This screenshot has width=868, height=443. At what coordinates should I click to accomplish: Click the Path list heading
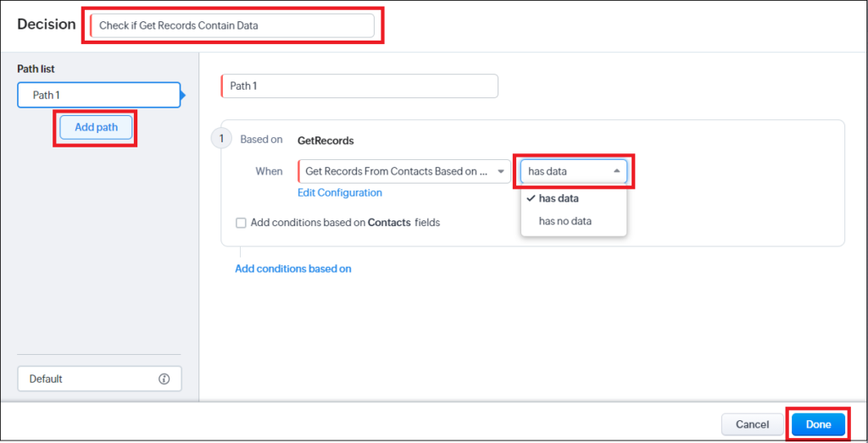point(36,69)
